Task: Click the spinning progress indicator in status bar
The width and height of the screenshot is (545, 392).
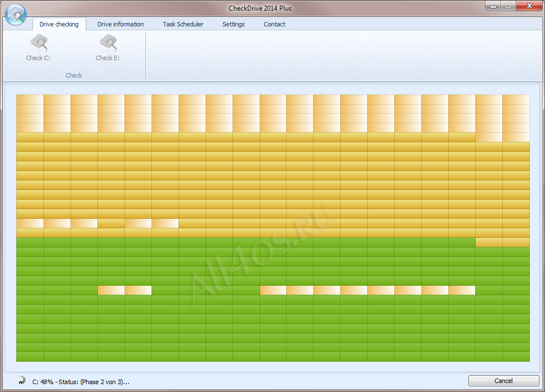Action: tap(23, 380)
